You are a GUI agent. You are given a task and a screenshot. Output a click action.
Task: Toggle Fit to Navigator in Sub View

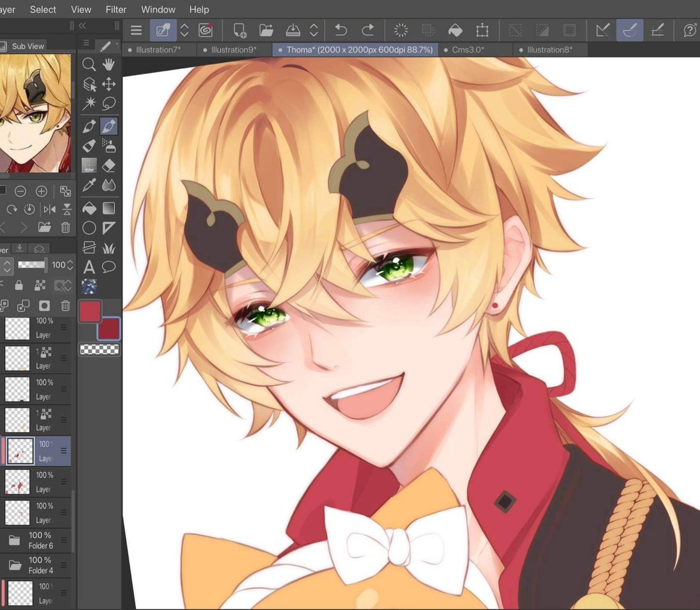pyautogui.click(x=65, y=191)
